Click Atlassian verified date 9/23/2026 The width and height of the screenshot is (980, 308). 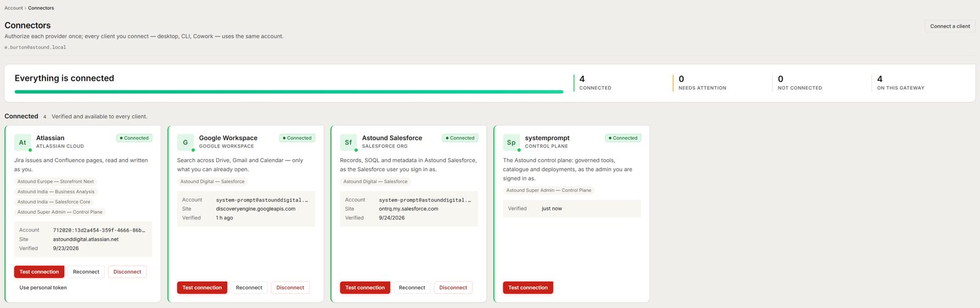66,249
